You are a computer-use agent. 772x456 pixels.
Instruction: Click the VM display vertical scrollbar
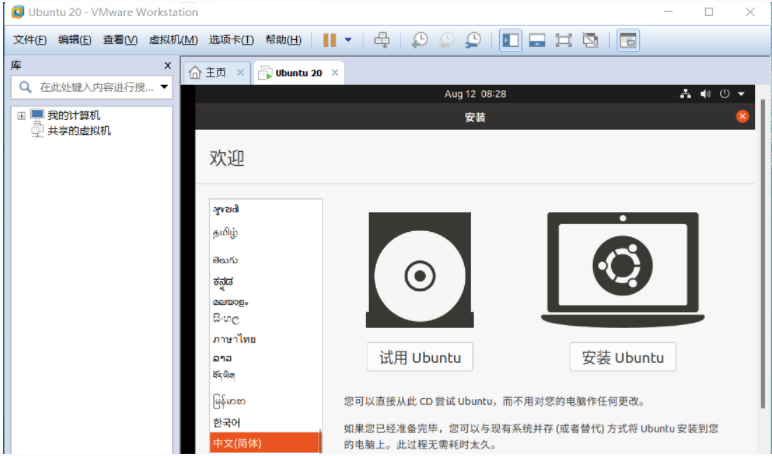[763, 254]
